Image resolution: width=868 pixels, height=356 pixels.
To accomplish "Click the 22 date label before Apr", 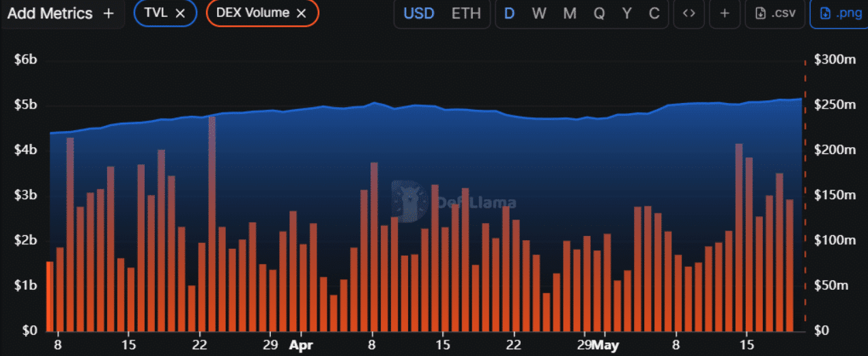I will (200, 344).
